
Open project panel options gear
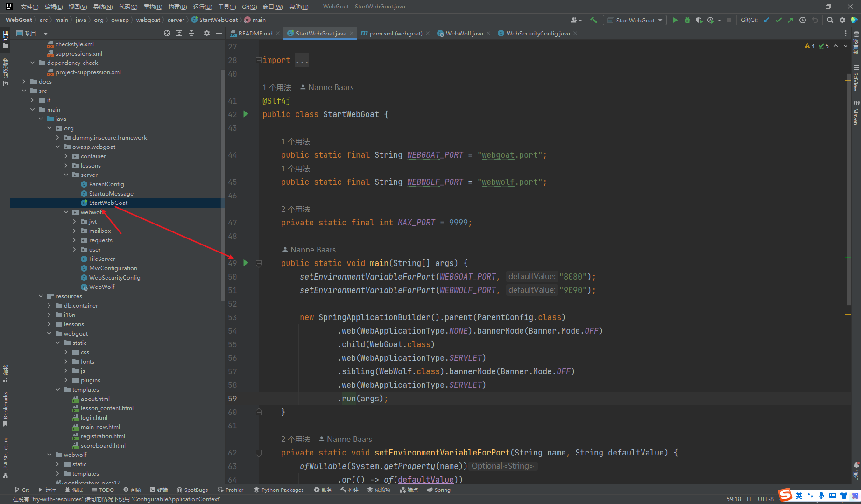pos(207,33)
